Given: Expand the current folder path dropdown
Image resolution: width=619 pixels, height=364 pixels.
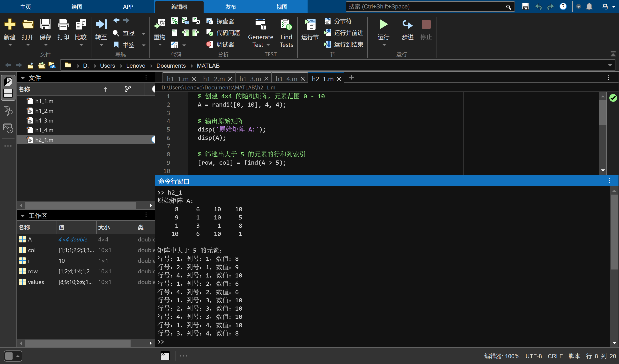Looking at the screenshot, I should pyautogui.click(x=610, y=65).
